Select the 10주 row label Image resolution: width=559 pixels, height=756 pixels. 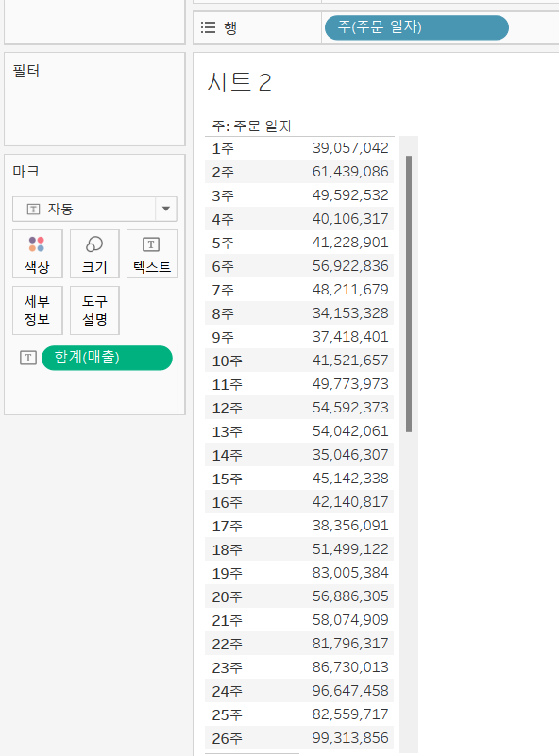(x=228, y=361)
